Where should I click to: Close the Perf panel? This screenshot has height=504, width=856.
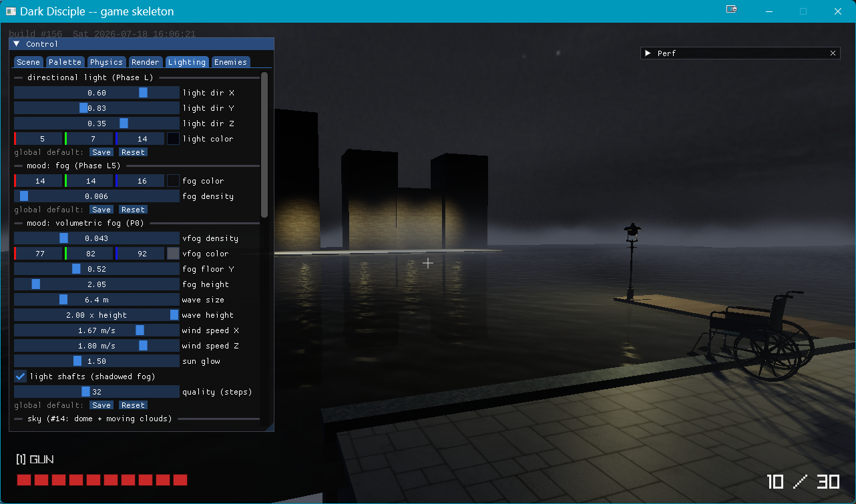(x=833, y=53)
